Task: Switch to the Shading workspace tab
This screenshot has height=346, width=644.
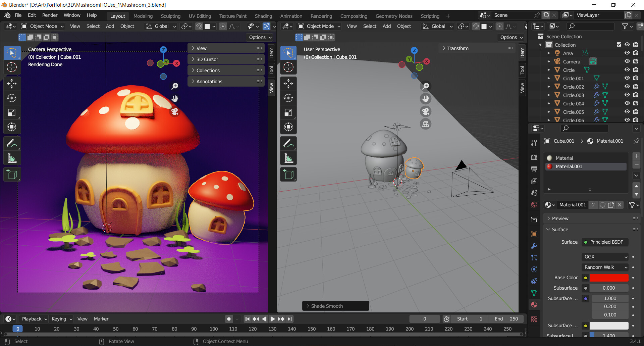Action: click(x=263, y=16)
